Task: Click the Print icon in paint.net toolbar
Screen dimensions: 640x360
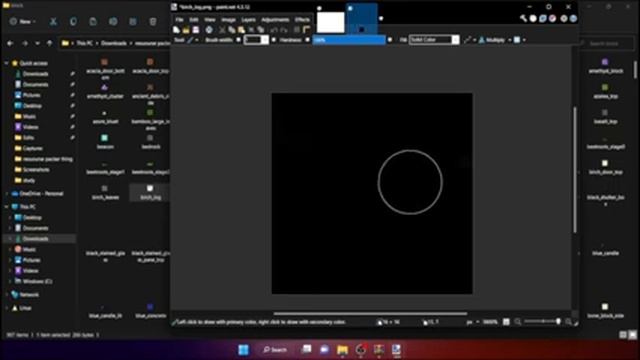Action: tap(209, 30)
